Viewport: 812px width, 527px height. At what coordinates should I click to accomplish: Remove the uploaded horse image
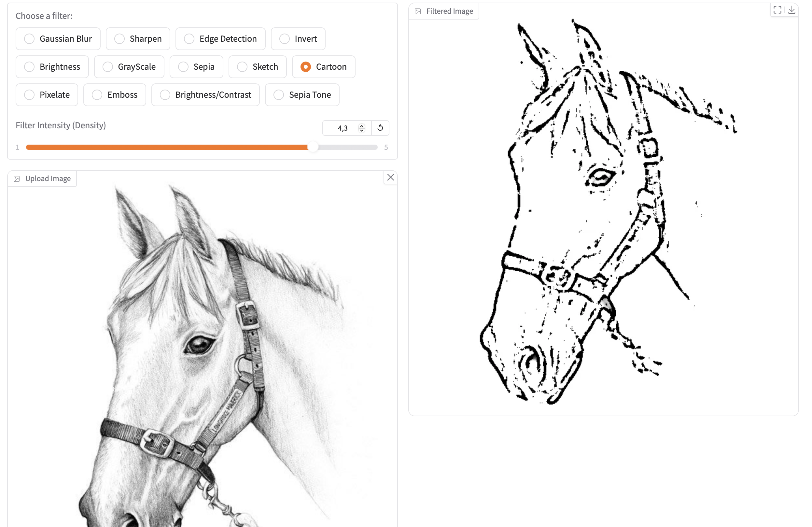point(390,178)
